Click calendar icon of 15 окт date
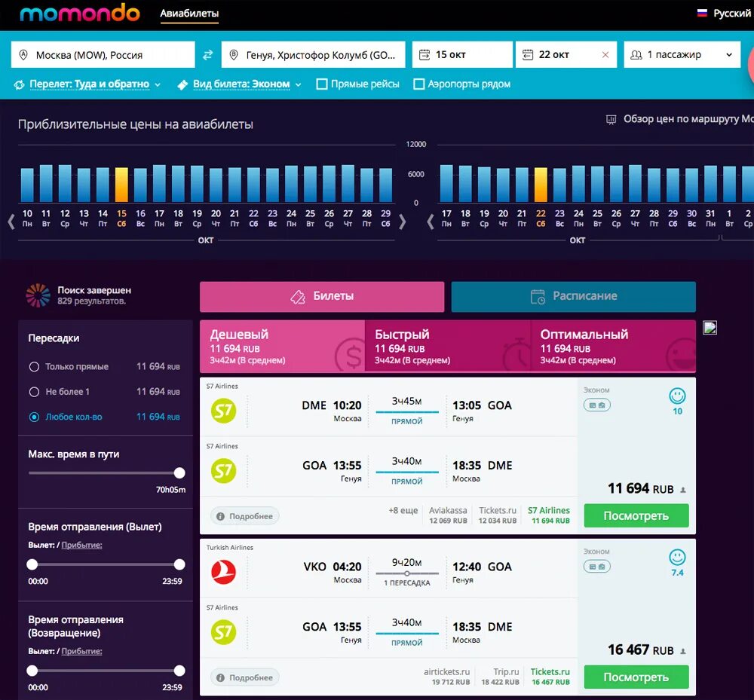This screenshot has height=700, width=754. (425, 55)
